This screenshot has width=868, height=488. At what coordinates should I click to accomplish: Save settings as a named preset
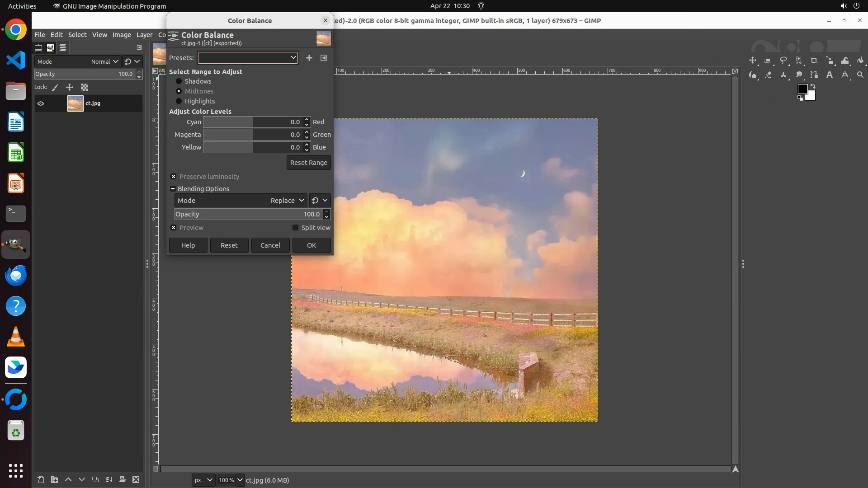pyautogui.click(x=309, y=58)
